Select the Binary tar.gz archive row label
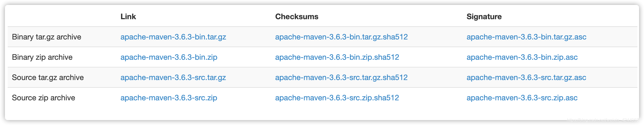644x125 pixels. pyautogui.click(x=47, y=37)
